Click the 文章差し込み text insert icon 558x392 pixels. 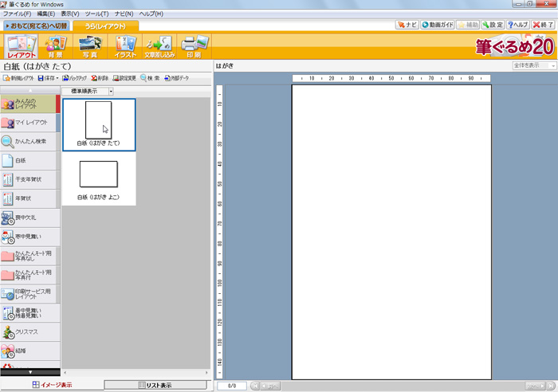click(159, 47)
